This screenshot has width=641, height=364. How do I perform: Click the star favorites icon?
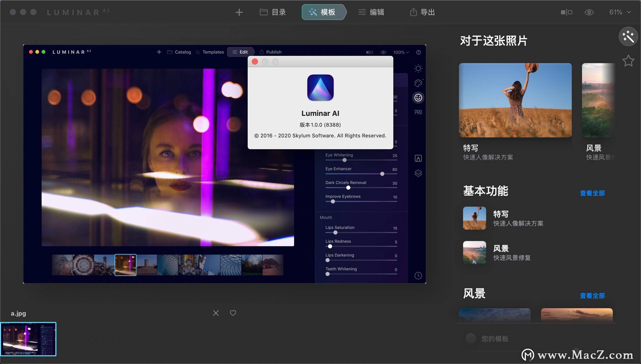pos(628,61)
